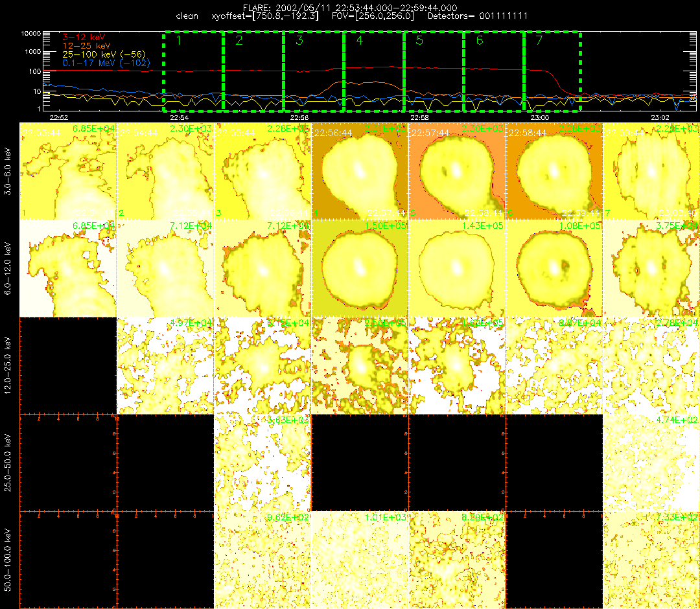
Task: Open the 3.0-6.0 keV image for interval 3
Action: [x=262, y=171]
